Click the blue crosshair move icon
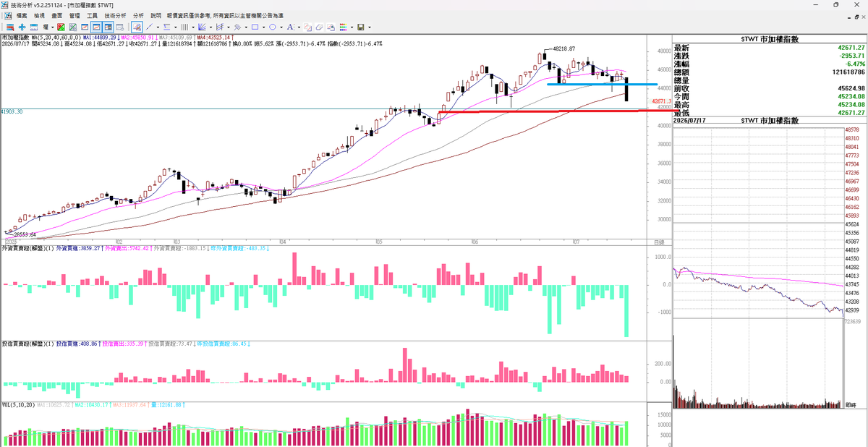 pos(22,27)
